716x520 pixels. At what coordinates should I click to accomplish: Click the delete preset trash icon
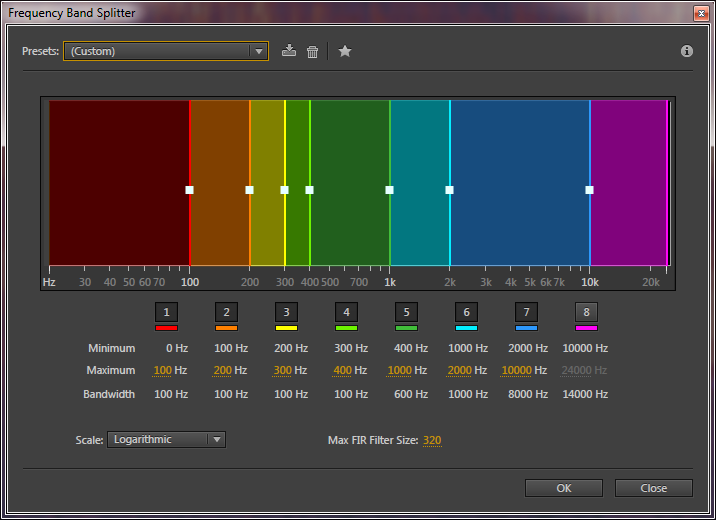(312, 51)
